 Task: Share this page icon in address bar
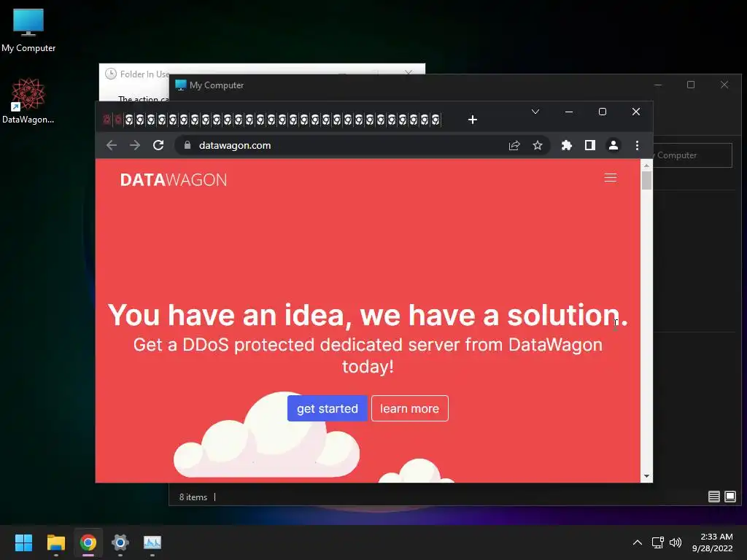pos(514,145)
